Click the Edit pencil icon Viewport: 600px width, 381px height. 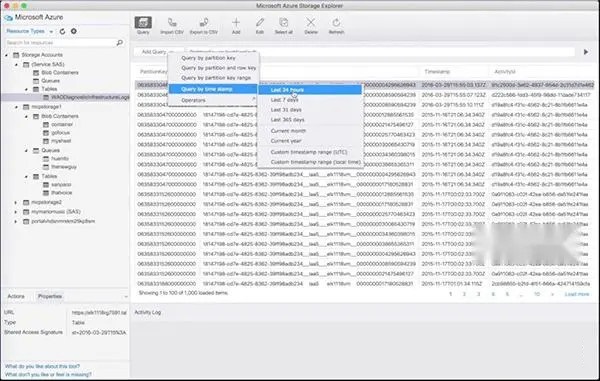[x=260, y=23]
